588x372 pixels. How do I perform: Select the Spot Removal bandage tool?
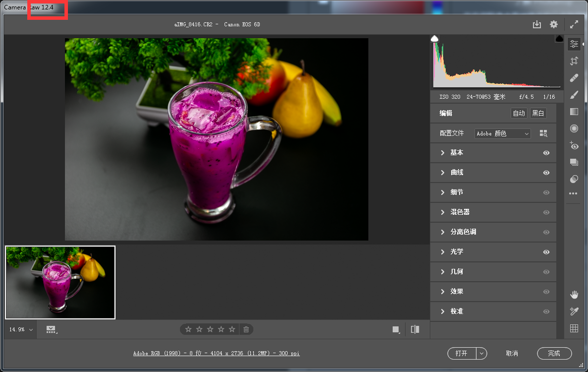click(574, 78)
